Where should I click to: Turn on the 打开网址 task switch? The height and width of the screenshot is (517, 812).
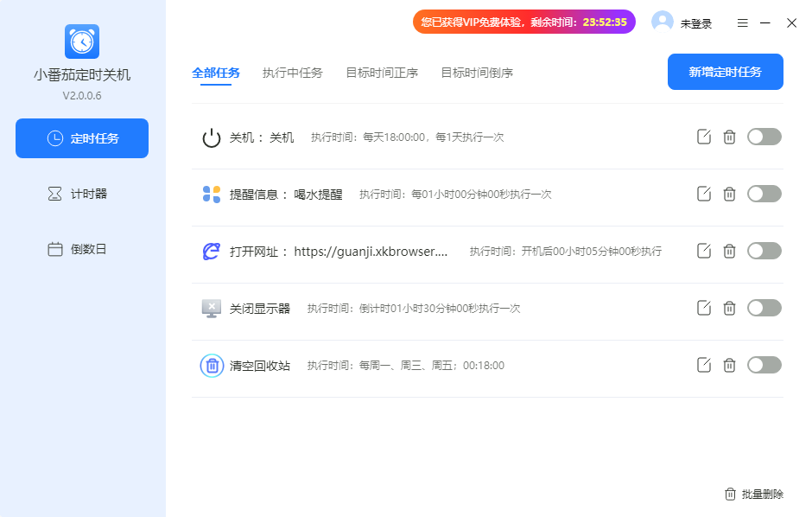pos(764,251)
